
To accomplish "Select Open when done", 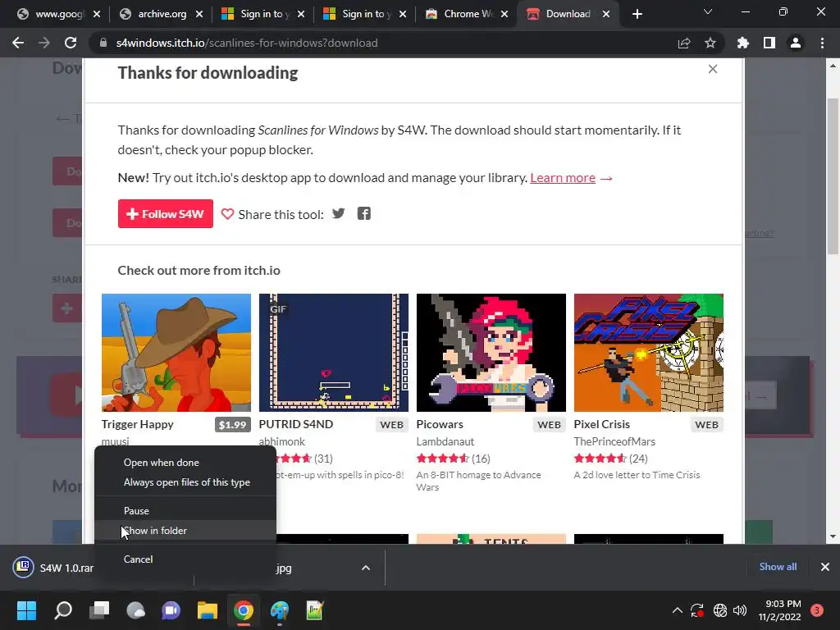I will 185,463.
